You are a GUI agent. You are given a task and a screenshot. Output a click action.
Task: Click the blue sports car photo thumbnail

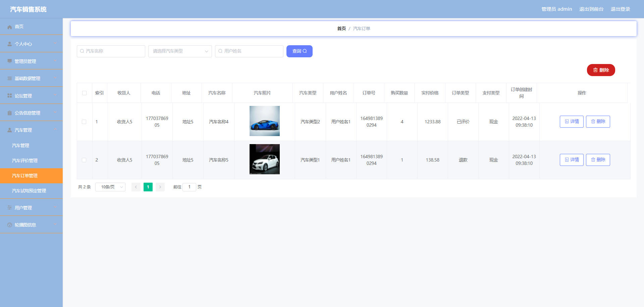(264, 121)
